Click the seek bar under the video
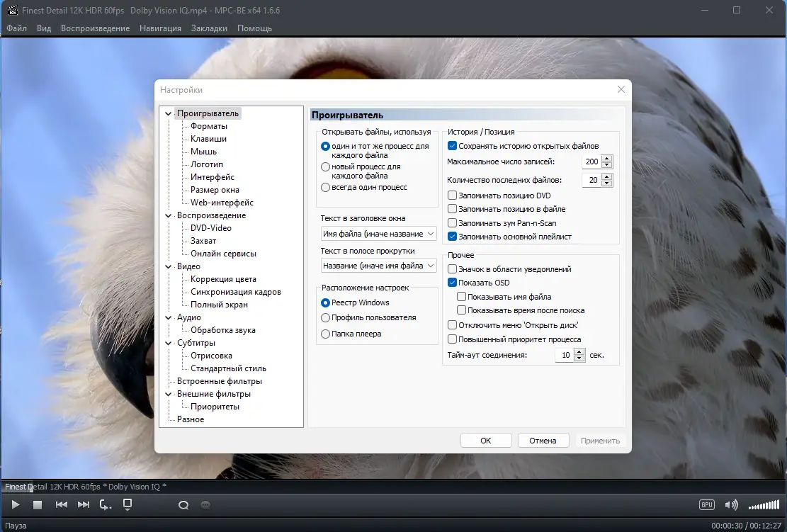The height and width of the screenshot is (532, 787). click(x=394, y=487)
